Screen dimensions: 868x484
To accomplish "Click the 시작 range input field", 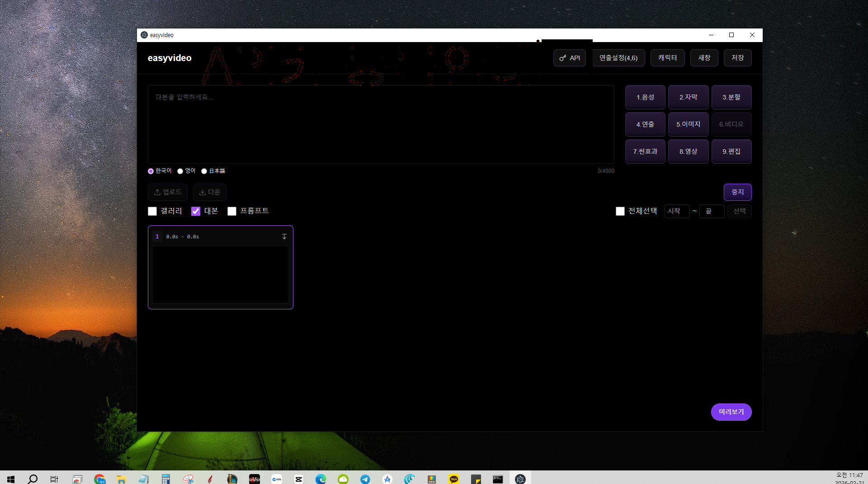I will point(677,211).
